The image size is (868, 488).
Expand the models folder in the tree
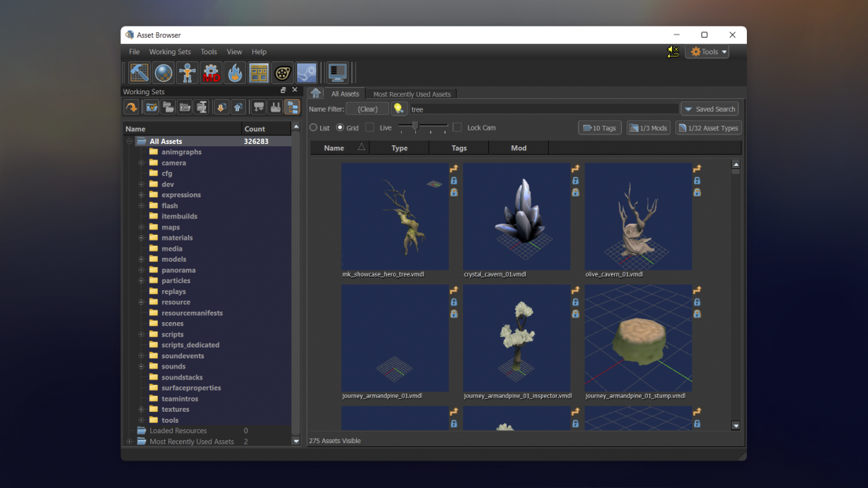point(142,259)
